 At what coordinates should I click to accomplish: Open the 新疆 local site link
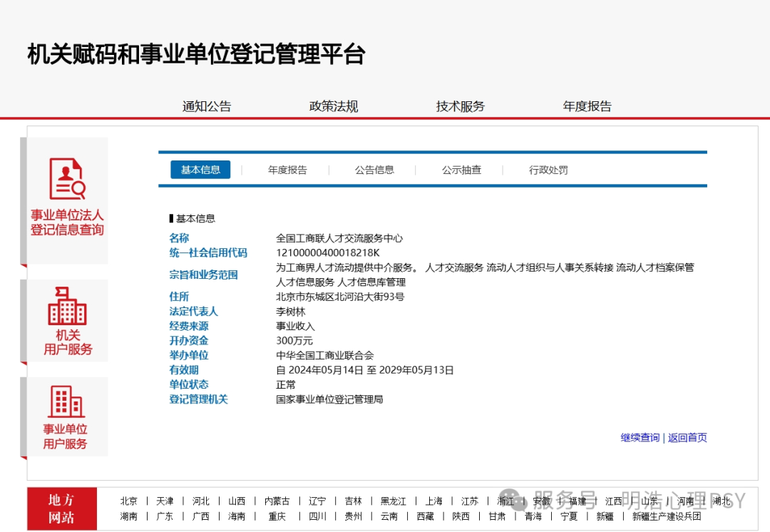(x=605, y=516)
